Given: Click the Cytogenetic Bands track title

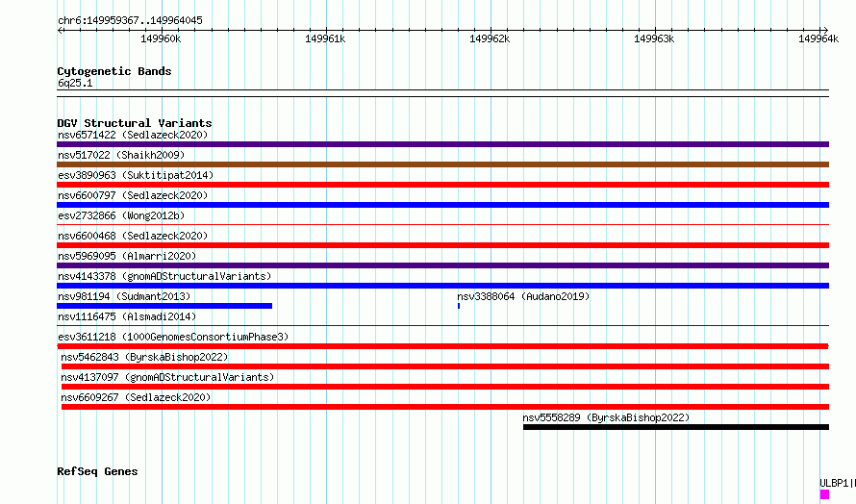Looking at the screenshot, I should click(114, 71).
